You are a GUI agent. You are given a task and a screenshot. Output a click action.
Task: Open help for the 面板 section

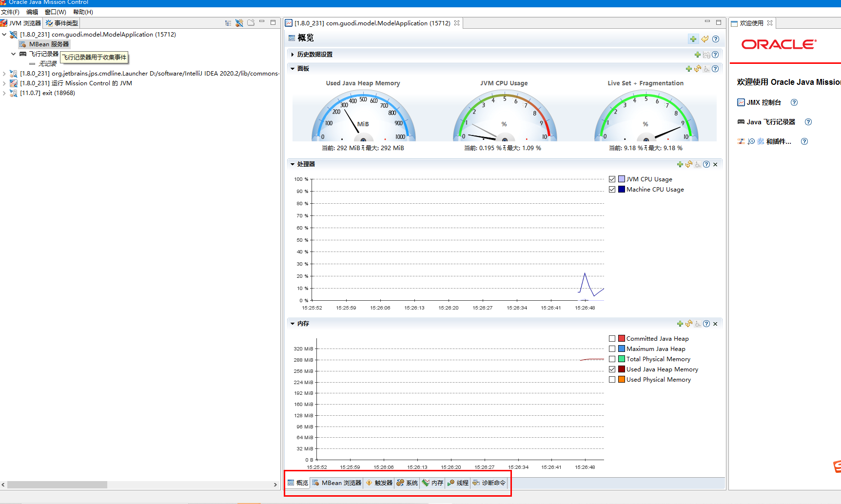(x=715, y=69)
